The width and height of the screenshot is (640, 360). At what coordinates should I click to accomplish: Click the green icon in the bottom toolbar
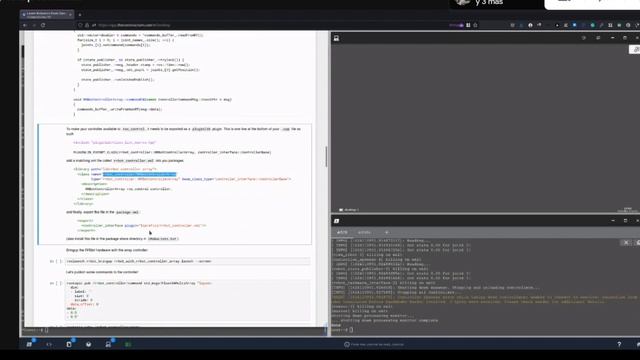coord(128,344)
